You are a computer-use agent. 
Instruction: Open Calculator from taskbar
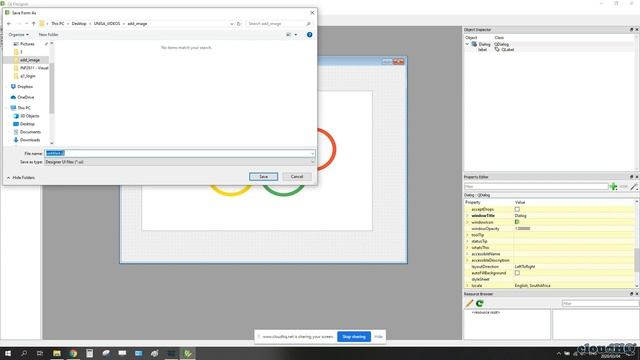pyautogui.click(x=90, y=353)
